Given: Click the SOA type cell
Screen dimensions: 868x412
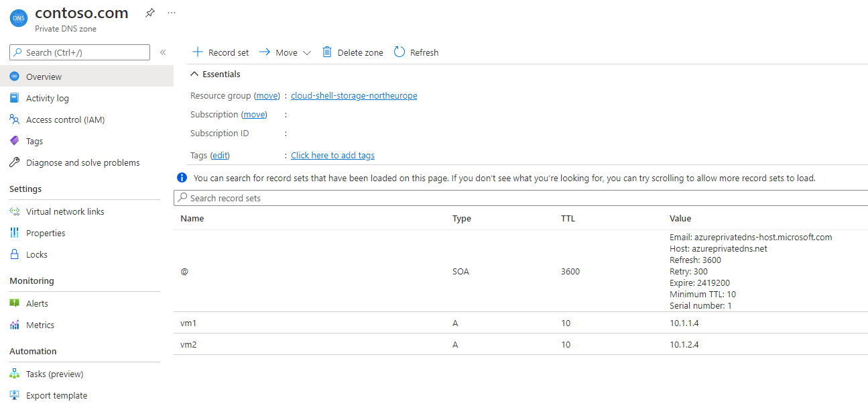Looking at the screenshot, I should pos(461,271).
